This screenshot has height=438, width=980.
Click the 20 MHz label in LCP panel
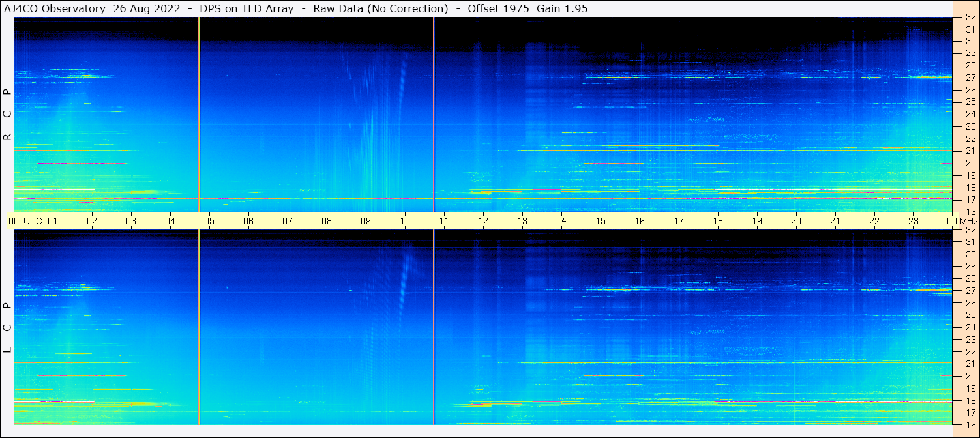970,376
